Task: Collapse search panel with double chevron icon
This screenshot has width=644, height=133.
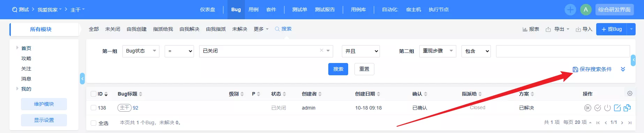Action: (623, 69)
